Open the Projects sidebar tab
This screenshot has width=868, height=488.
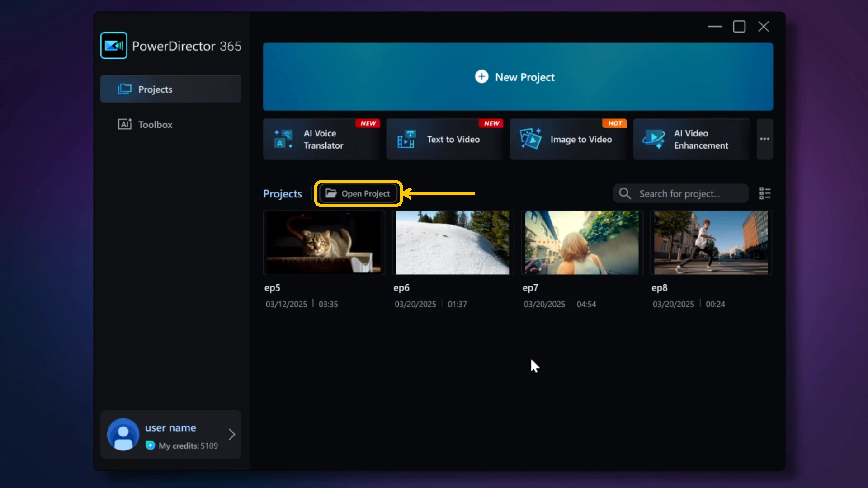(170, 89)
